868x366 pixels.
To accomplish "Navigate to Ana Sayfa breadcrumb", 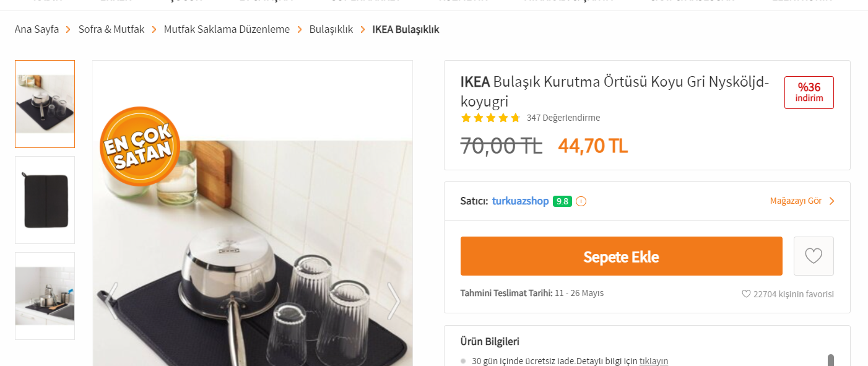I will click(x=37, y=29).
